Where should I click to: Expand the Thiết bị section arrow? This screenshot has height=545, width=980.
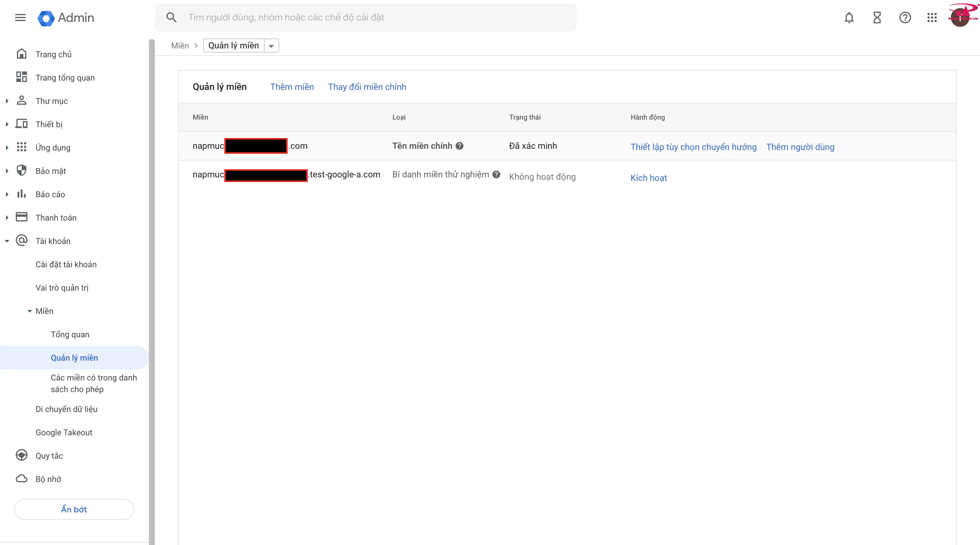point(7,124)
